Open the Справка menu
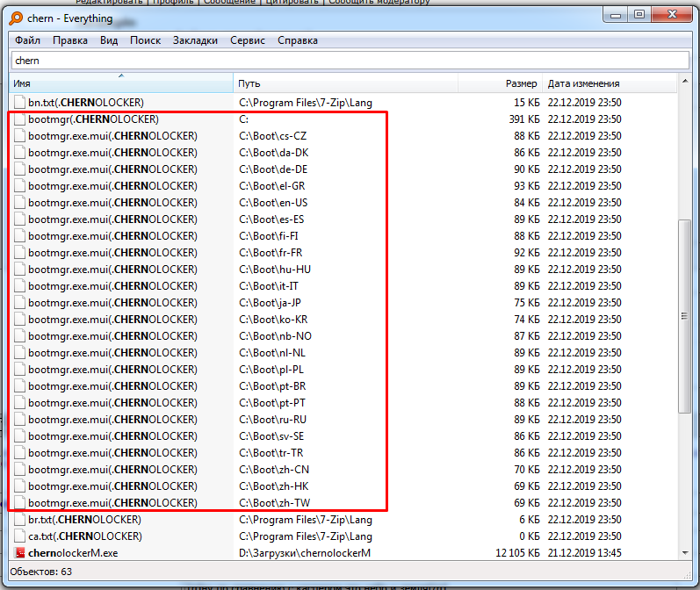 tap(298, 40)
